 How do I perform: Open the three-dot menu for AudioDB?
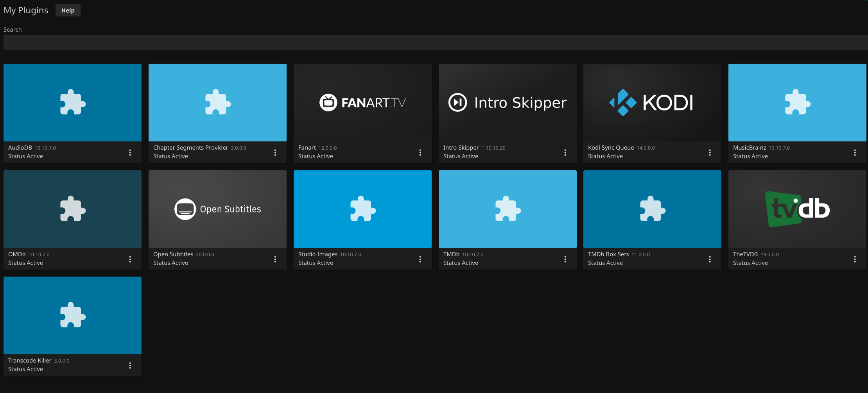(x=130, y=152)
